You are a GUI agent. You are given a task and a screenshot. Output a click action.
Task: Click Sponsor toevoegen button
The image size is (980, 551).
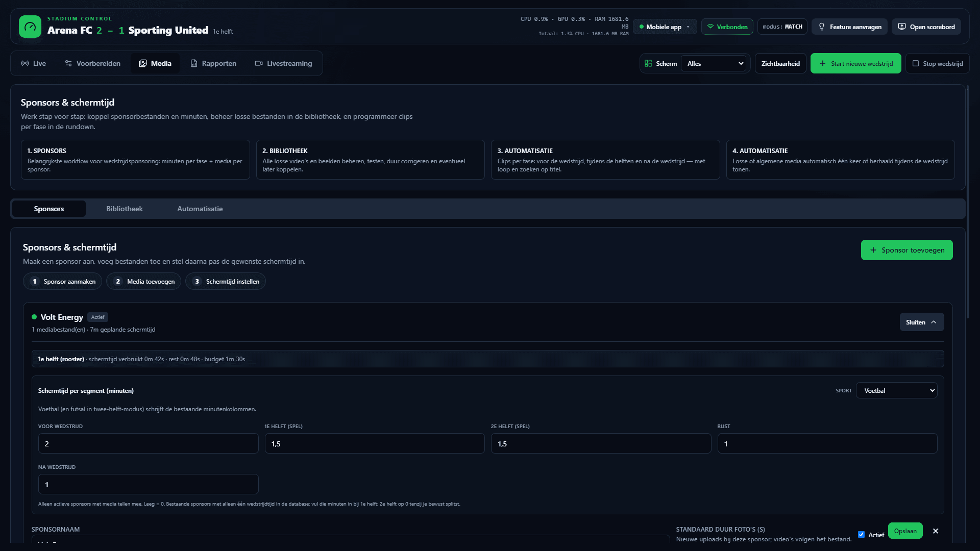(x=906, y=250)
